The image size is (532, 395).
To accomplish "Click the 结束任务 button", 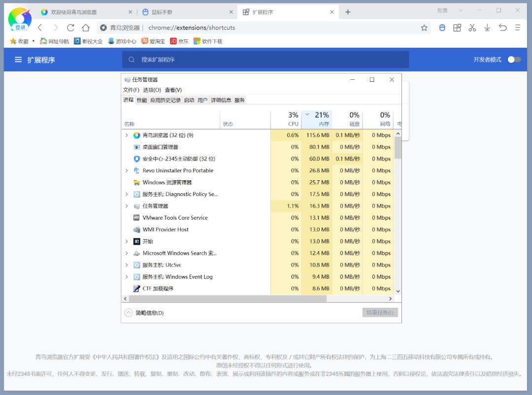I will (379, 312).
